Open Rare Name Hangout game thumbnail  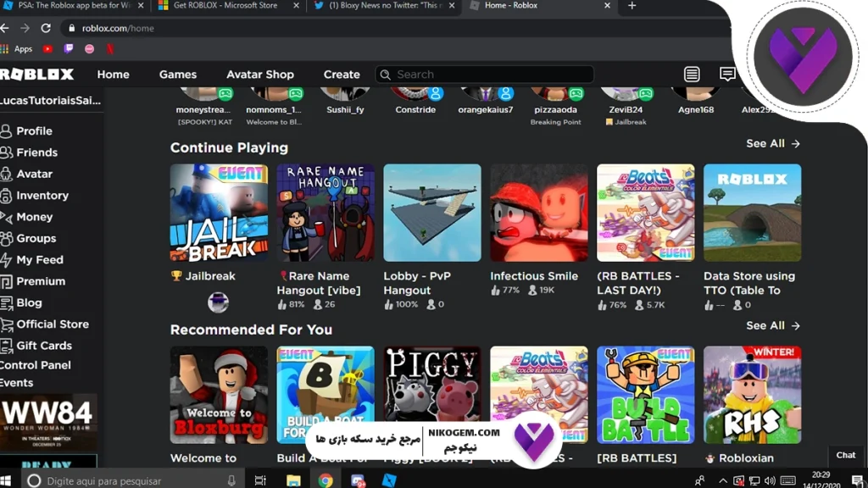[x=325, y=213]
